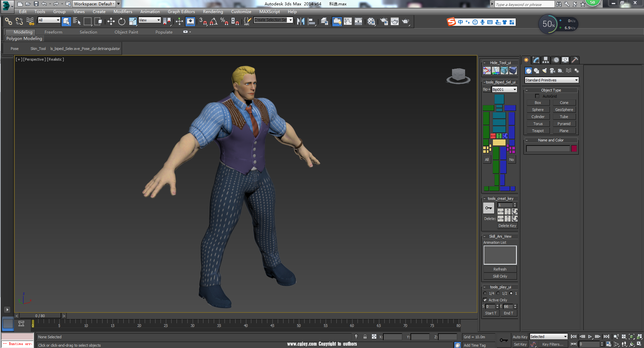
Task: Open the Utilities panel hammer icon
Action: [x=575, y=60]
